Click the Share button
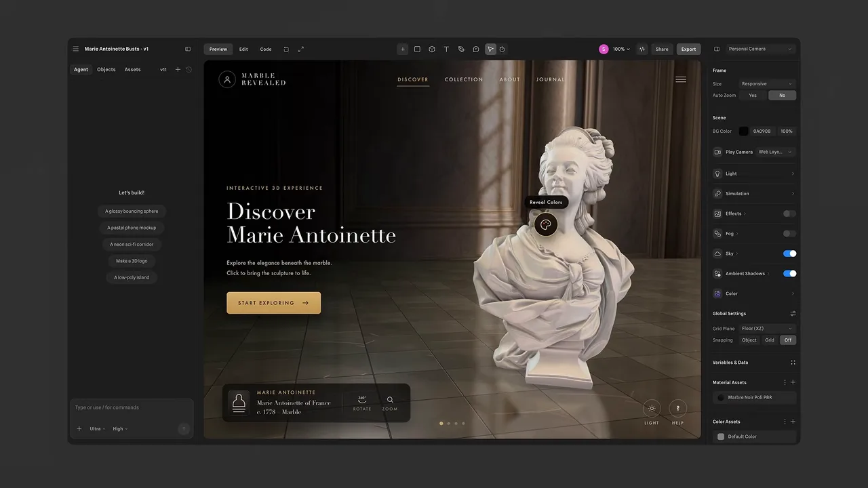The image size is (868, 488). [662, 49]
